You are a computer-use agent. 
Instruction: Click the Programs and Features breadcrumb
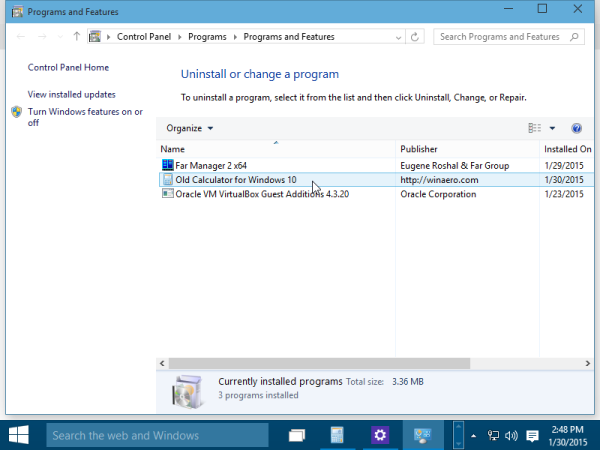tap(289, 37)
